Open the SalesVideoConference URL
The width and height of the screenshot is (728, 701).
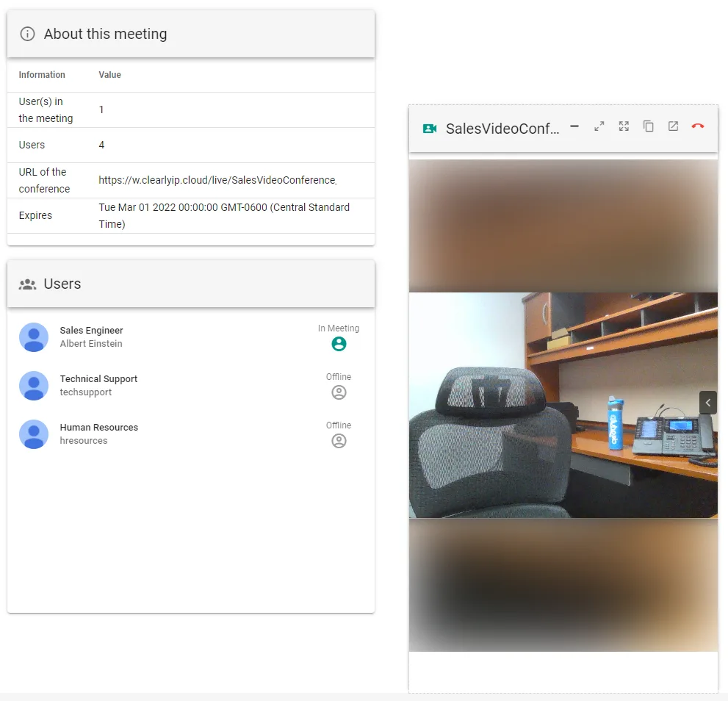pyautogui.click(x=217, y=180)
